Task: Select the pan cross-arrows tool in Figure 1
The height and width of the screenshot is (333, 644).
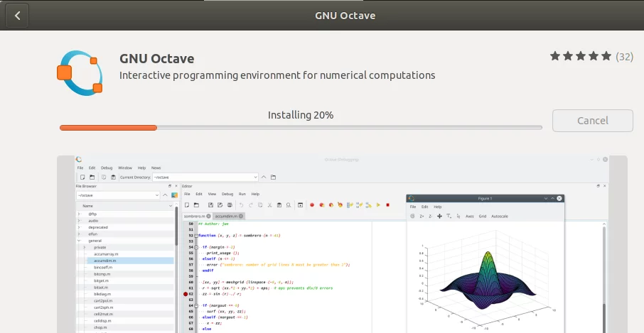Action: coord(439,216)
